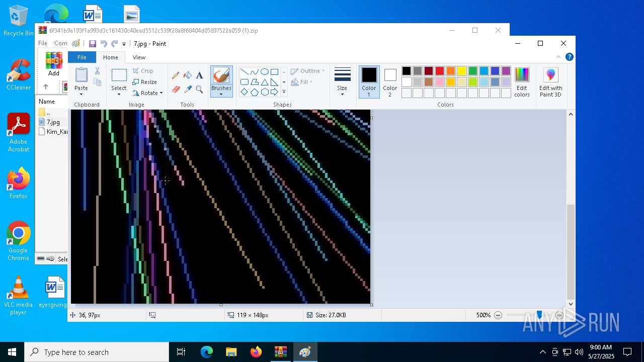Select the Color picker eyedropper tool
Image resolution: width=644 pixels, height=362 pixels.
(x=188, y=89)
